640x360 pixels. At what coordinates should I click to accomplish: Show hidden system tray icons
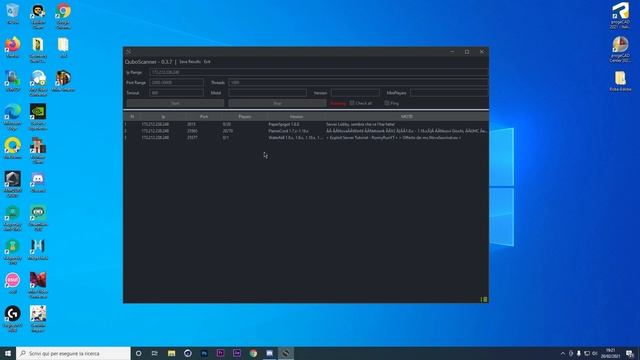coord(563,353)
